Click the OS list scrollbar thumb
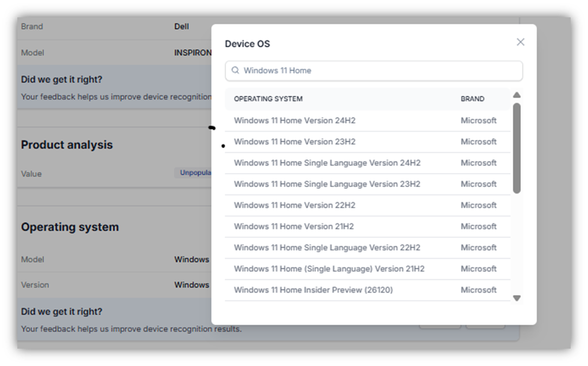The height and width of the screenshot is (366, 588). coord(517,148)
